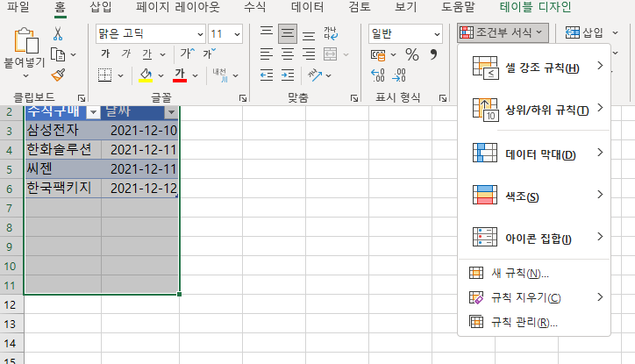Increase font size with 가^ icon
The image size is (635, 364).
point(188,54)
